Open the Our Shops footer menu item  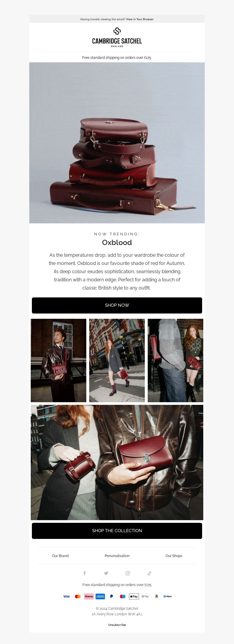(x=174, y=556)
